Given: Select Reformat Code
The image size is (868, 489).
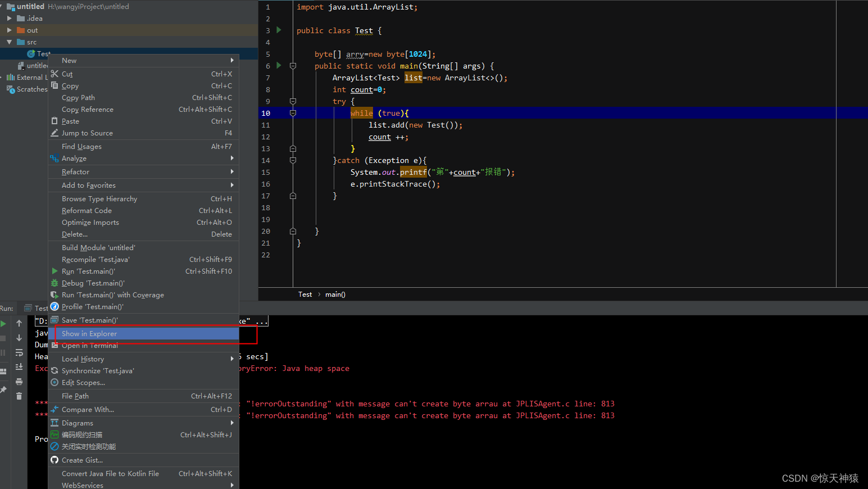Looking at the screenshot, I should point(143,210).
